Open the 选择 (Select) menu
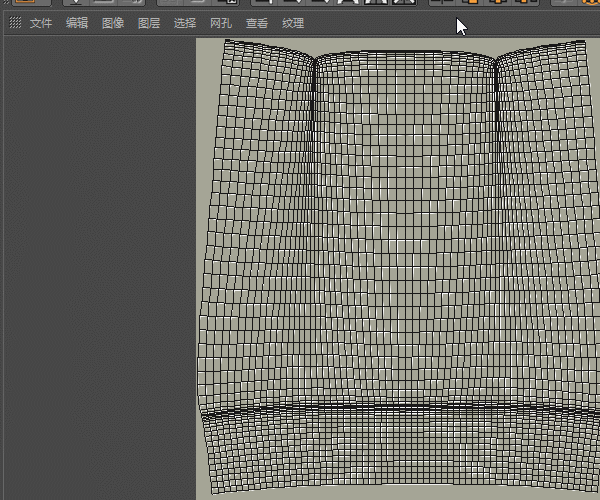 (185, 22)
